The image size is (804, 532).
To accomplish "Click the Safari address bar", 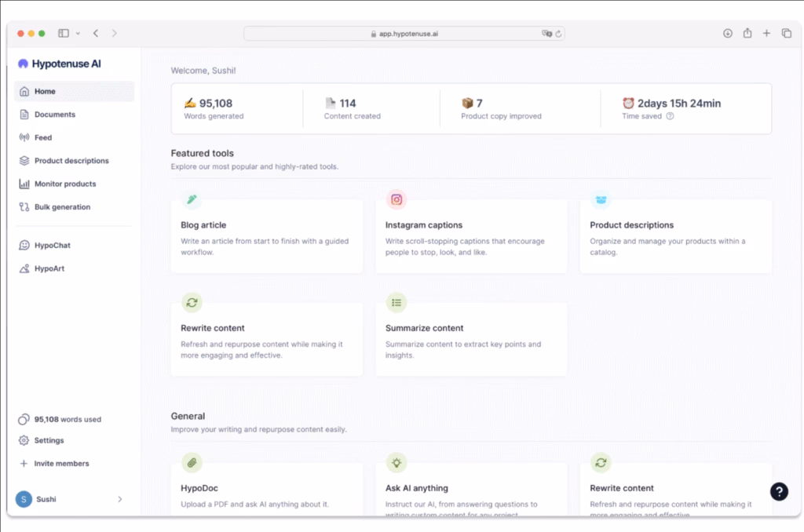I will tap(404, 34).
